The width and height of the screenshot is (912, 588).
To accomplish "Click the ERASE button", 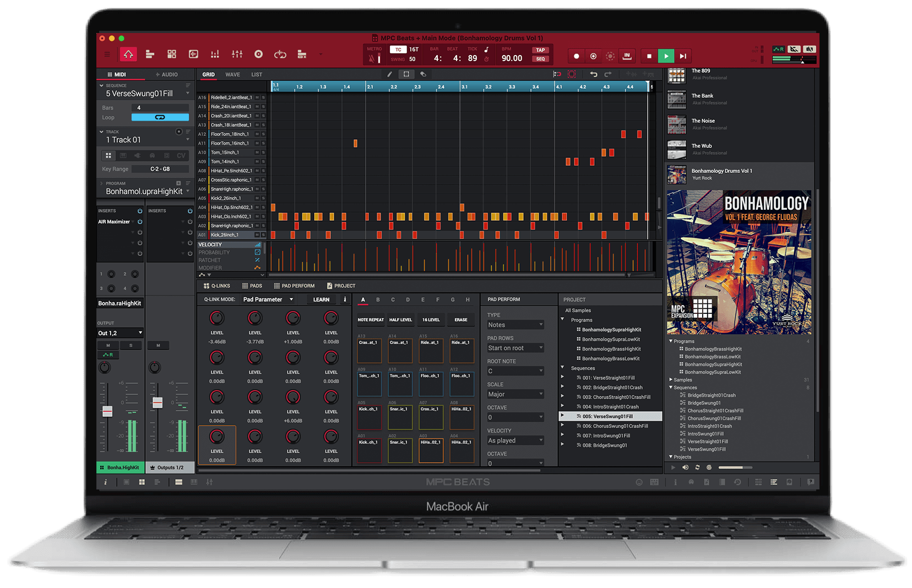I will (461, 320).
